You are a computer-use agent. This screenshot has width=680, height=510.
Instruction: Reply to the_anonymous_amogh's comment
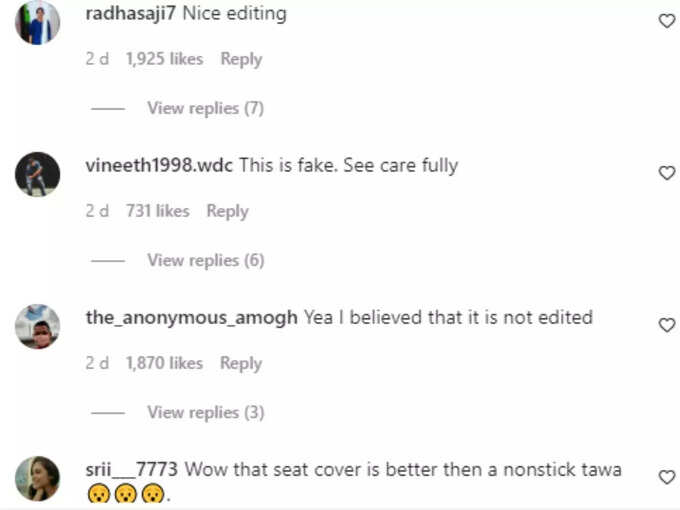click(x=241, y=363)
